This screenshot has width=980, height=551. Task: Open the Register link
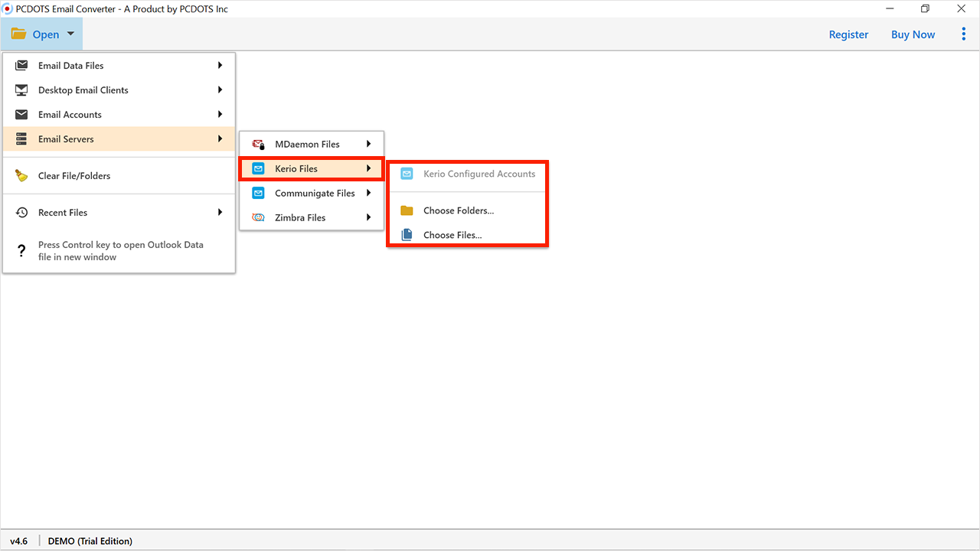tap(848, 34)
